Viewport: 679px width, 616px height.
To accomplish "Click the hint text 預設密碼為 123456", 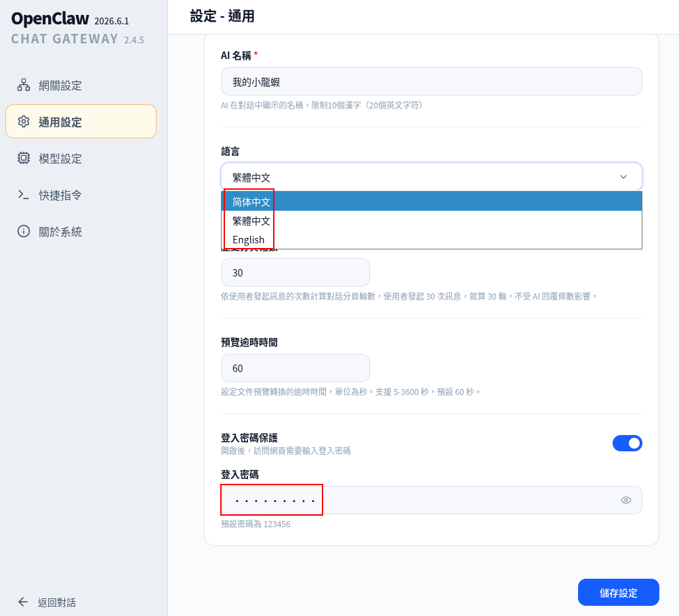I will pos(255,524).
